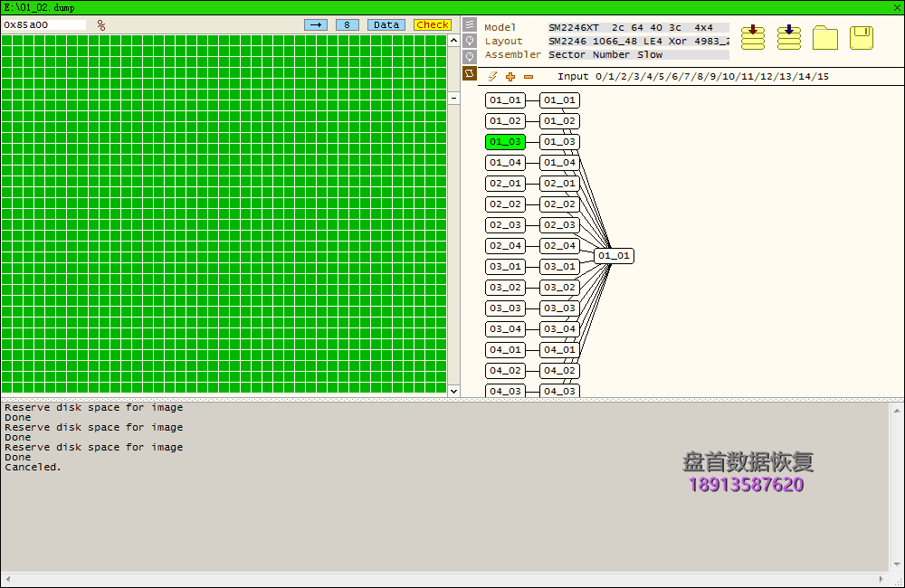Screen dimensions: 905x588
Task: Click the red percent icon
Action: point(101,25)
